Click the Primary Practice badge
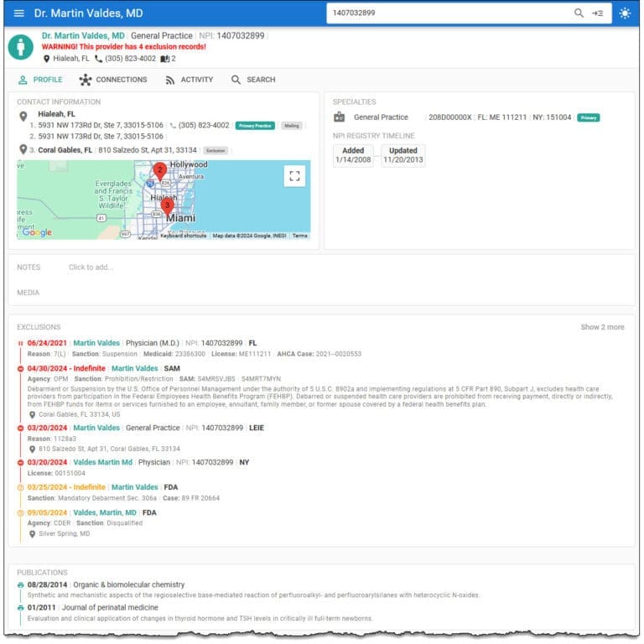644x644 pixels. click(256, 126)
